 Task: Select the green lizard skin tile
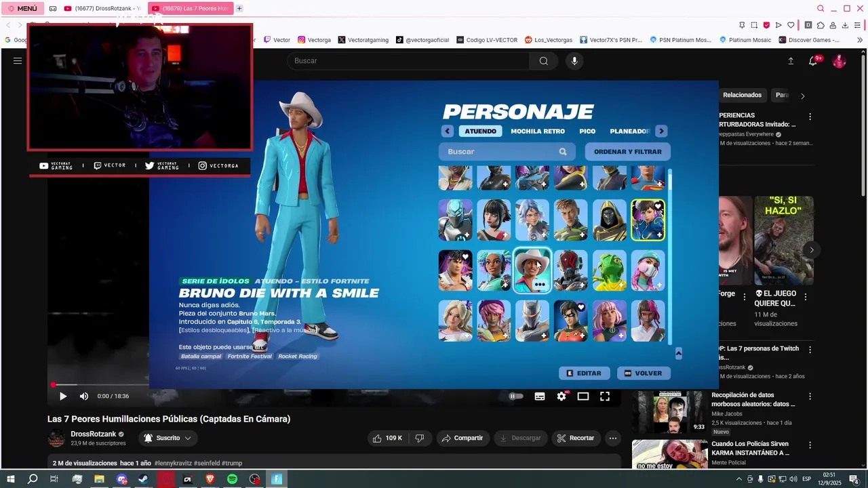tap(610, 270)
